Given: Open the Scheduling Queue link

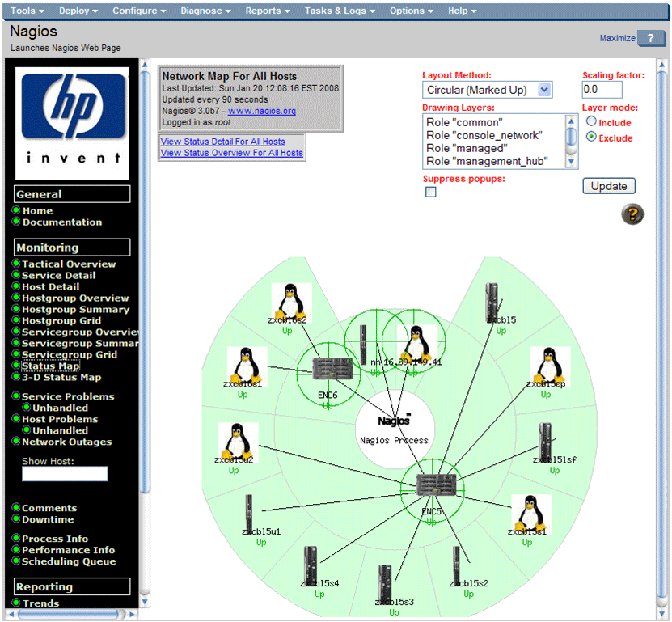Looking at the screenshot, I should click(x=69, y=561).
